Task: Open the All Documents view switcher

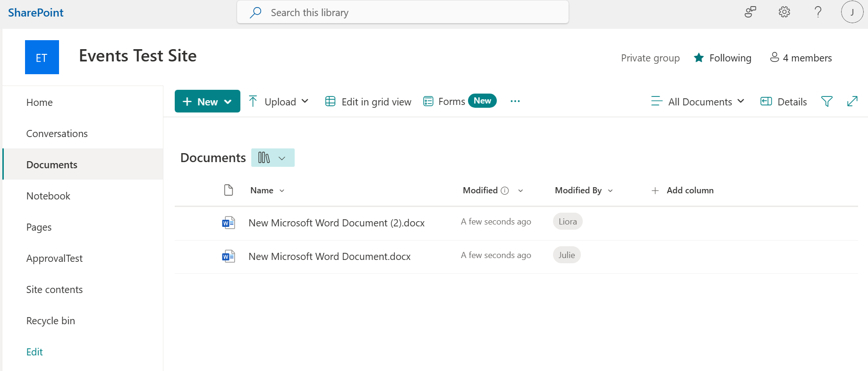Action: [698, 101]
